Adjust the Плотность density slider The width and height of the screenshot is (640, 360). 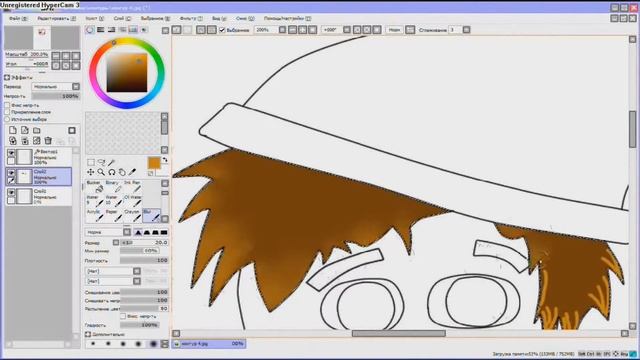coord(144,260)
